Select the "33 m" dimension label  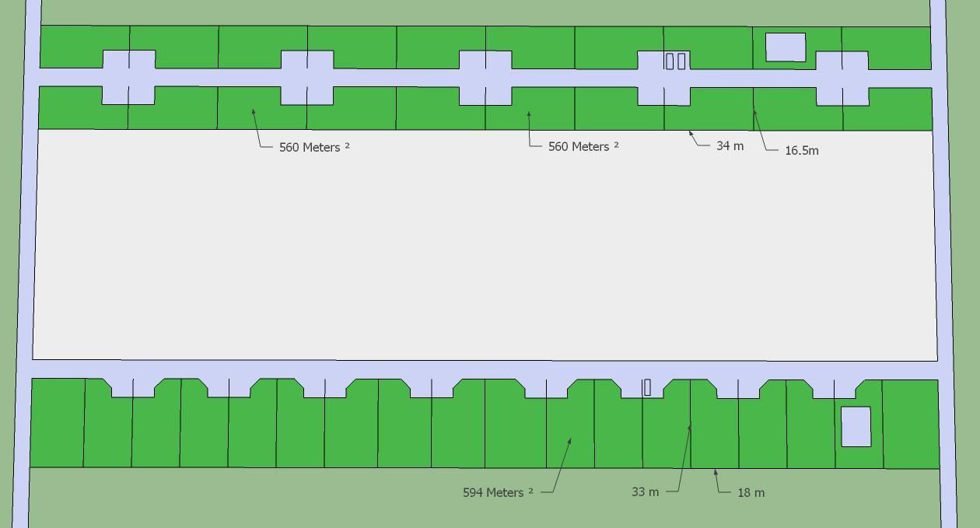tap(645, 492)
